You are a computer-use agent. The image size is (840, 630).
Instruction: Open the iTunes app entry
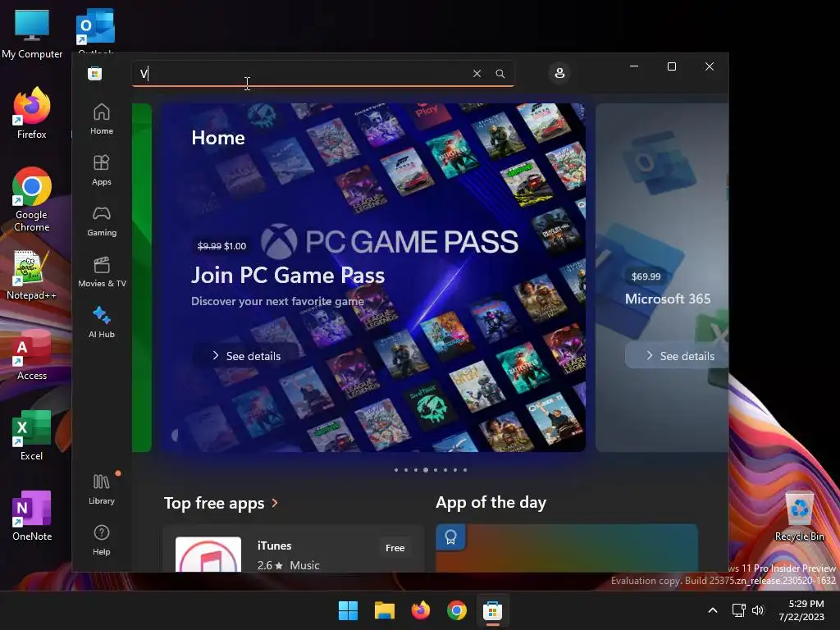point(294,549)
